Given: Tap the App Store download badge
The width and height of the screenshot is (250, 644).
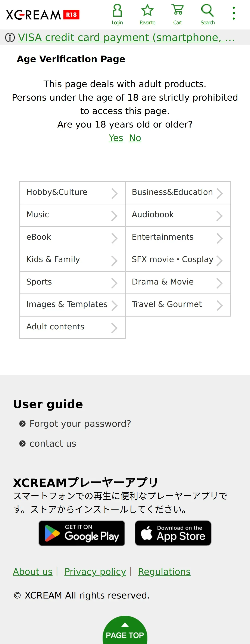Looking at the screenshot, I should [173, 533].
